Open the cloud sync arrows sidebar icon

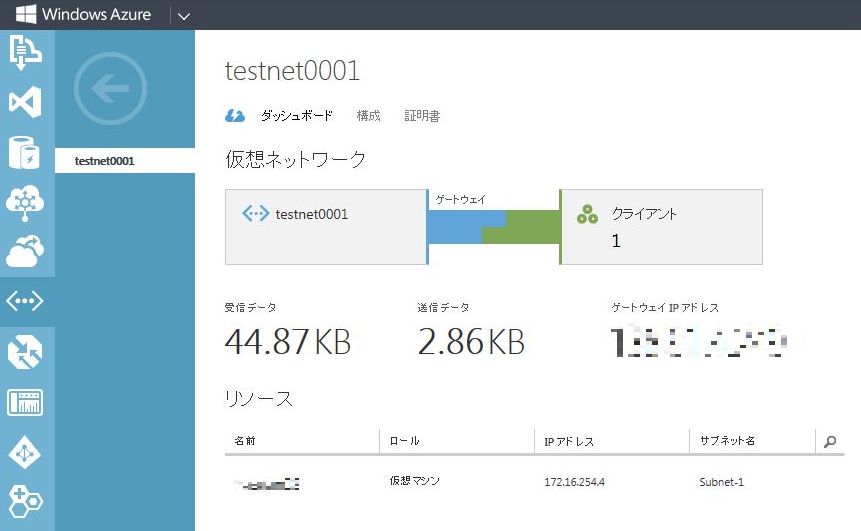click(25, 251)
